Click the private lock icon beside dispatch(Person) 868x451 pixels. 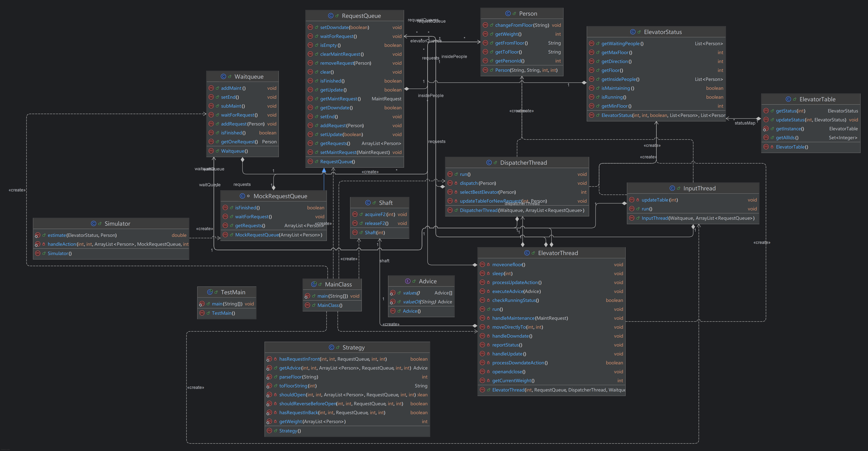point(456,183)
